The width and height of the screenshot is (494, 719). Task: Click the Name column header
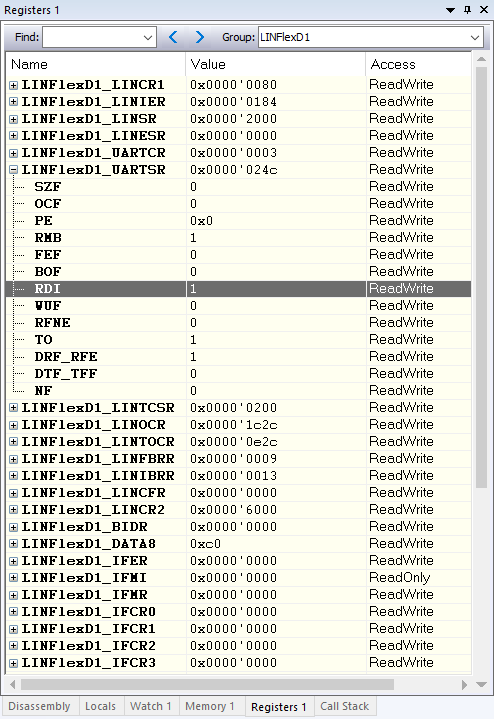pyautogui.click(x=96, y=64)
